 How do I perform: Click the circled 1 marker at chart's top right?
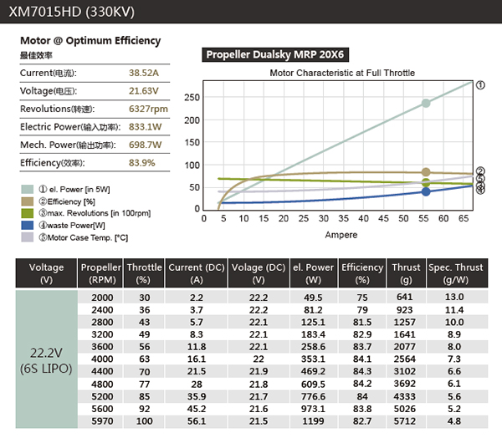[480, 85]
